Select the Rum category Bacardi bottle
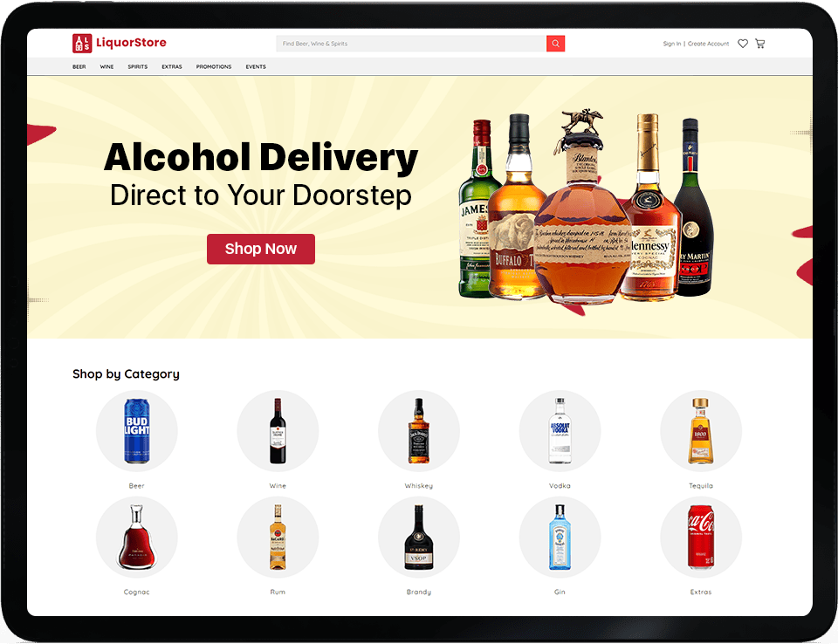 (278, 538)
